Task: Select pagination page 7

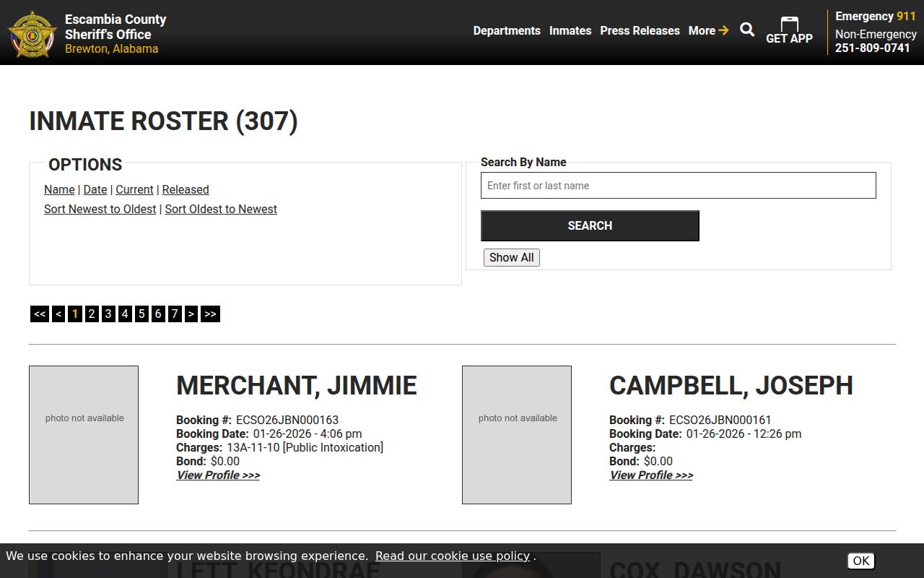Action: click(x=175, y=314)
